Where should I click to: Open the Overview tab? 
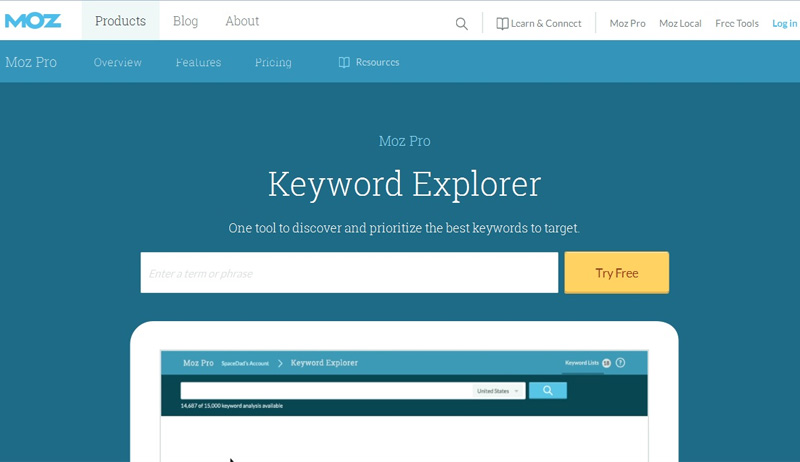coord(118,62)
